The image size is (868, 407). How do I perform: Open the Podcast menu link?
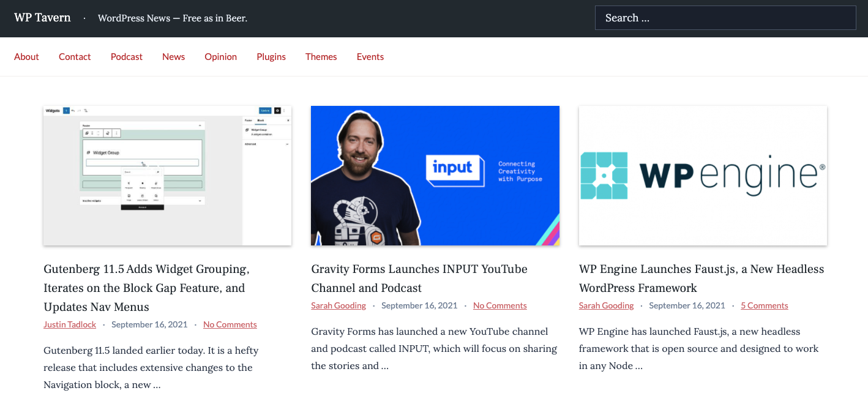click(127, 56)
